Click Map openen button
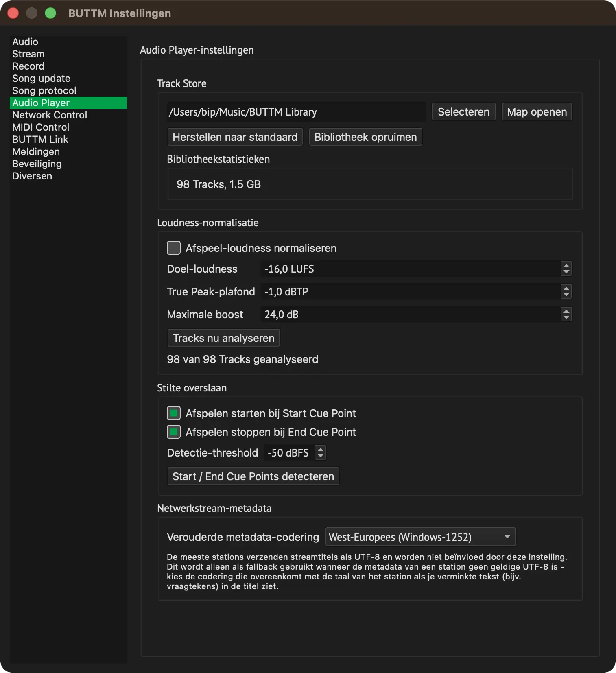 [x=537, y=112]
